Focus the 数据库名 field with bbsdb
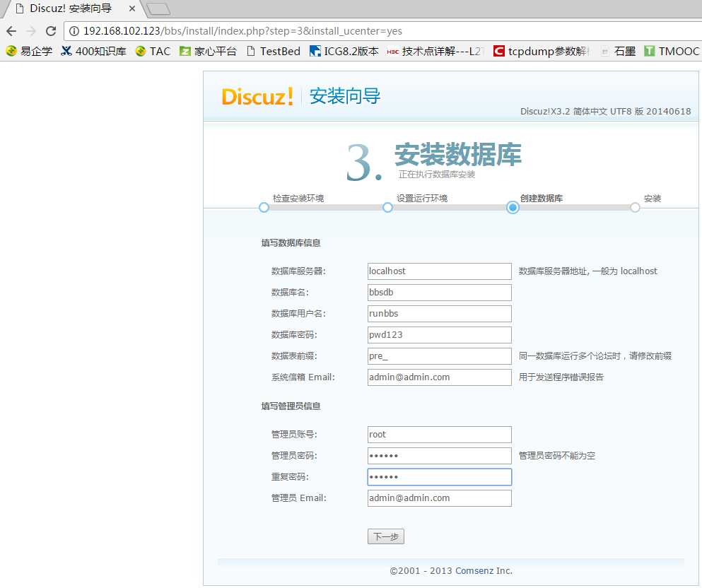Image resolution: width=702 pixels, height=588 pixels. click(x=440, y=293)
